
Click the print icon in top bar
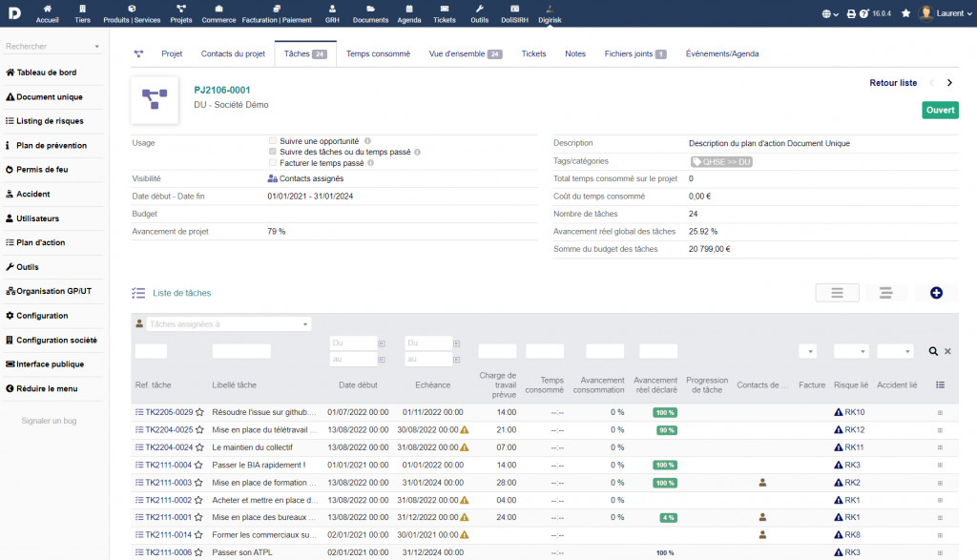pyautogui.click(x=851, y=13)
